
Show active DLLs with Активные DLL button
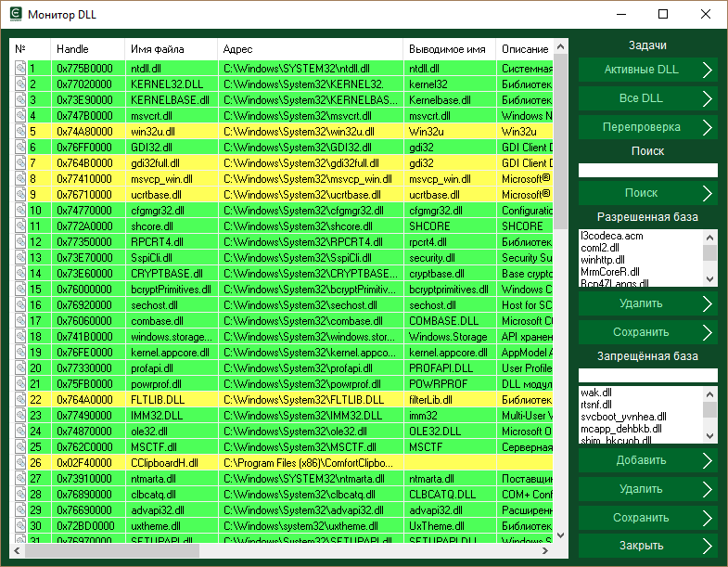[x=647, y=70]
